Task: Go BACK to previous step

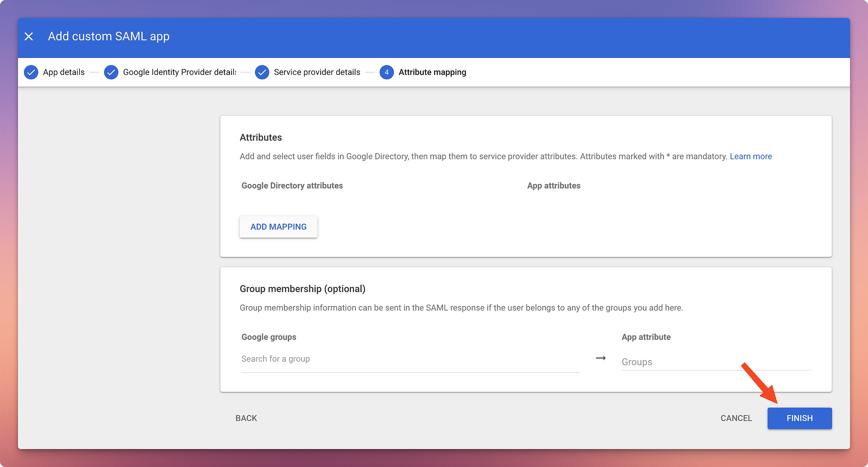Action: tap(246, 418)
